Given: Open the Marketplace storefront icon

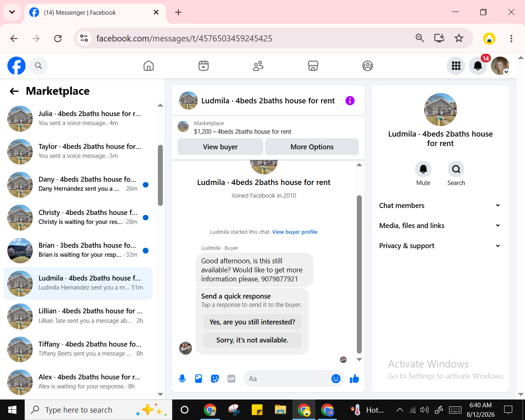Looking at the screenshot, I should pyautogui.click(x=313, y=66).
